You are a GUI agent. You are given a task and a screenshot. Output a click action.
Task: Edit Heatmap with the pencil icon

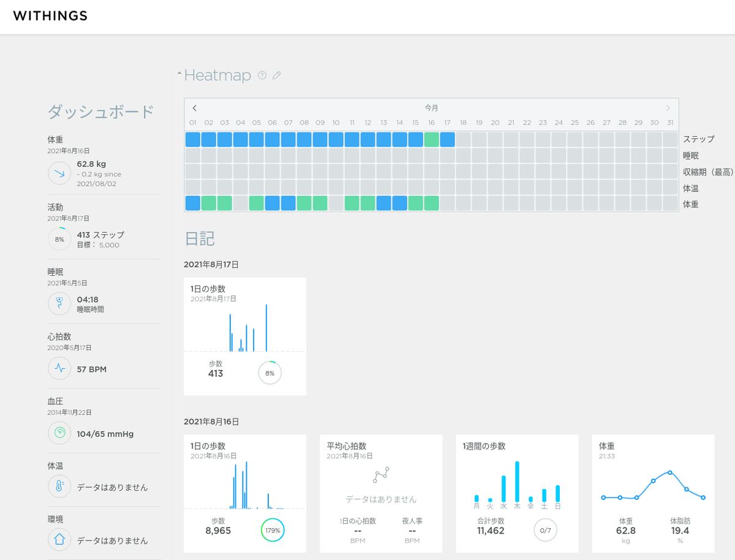click(x=277, y=75)
